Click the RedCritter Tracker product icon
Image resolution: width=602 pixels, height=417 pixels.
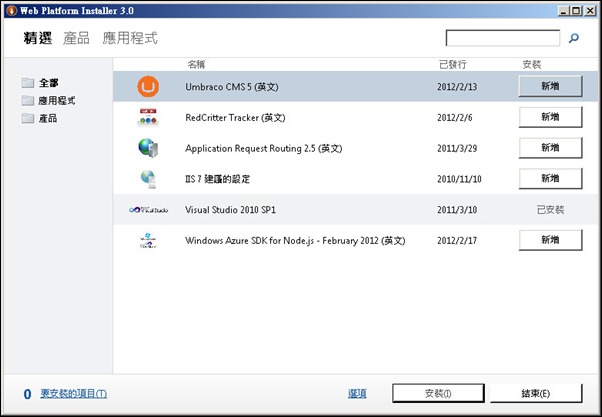(148, 117)
